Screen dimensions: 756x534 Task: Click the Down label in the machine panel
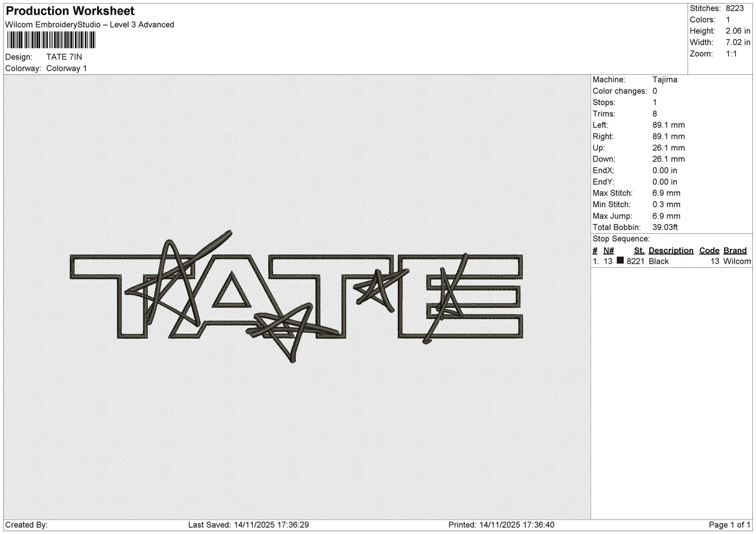coord(604,159)
